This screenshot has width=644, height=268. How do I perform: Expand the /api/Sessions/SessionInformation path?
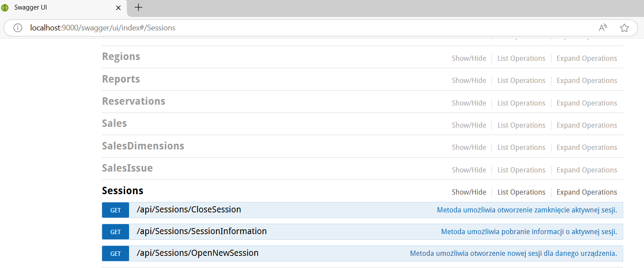pyautogui.click(x=202, y=232)
